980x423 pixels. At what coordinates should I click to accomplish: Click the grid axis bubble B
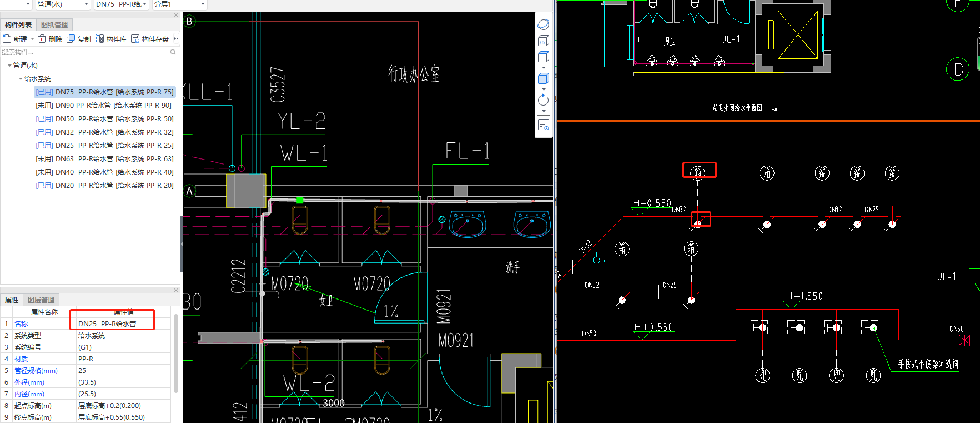point(189,21)
